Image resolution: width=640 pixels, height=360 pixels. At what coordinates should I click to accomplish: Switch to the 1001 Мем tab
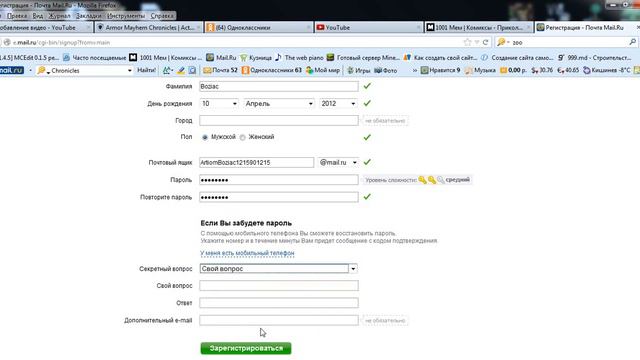(478, 27)
